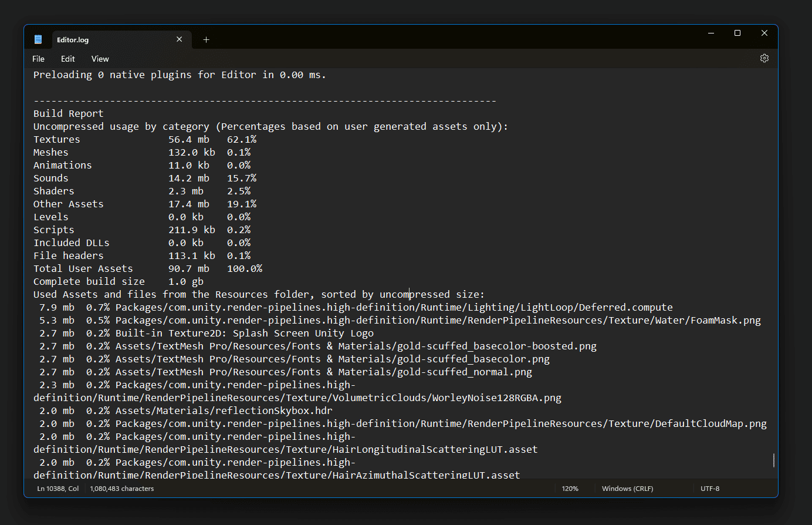812x525 pixels.
Task: Click the WorleyNoise128RGBA.png path
Action: pyautogui.click(x=297, y=398)
